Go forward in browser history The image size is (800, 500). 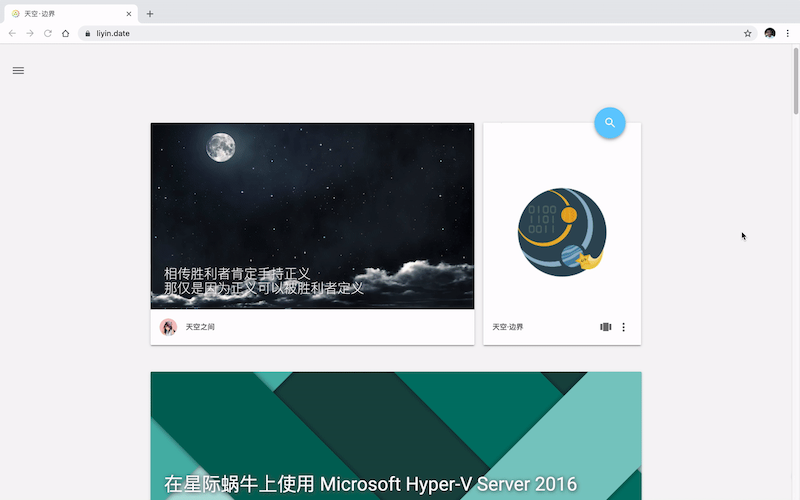(30, 33)
